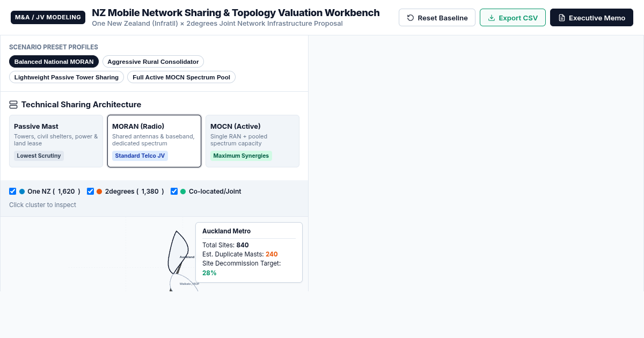Choose the Passive Mast architecture card
The width and height of the screenshot is (644, 338).
pos(56,141)
